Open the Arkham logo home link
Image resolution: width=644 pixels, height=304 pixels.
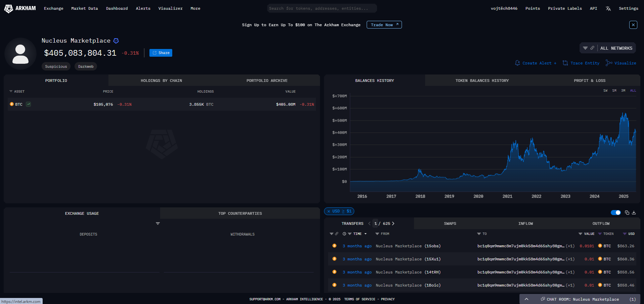tap(20, 8)
